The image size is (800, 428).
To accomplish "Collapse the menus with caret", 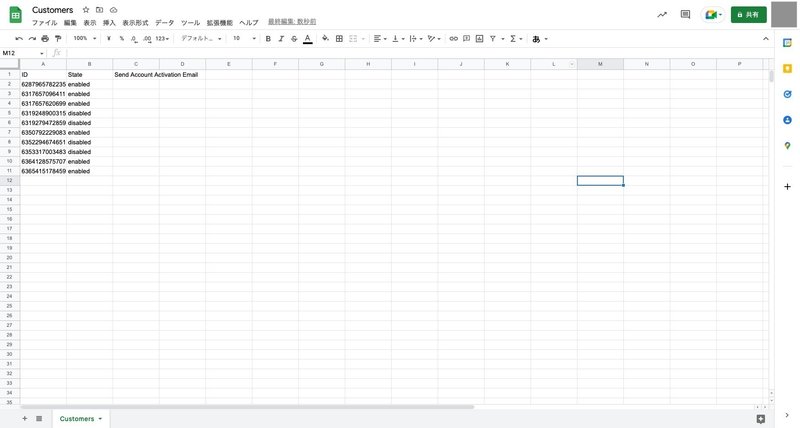I will point(766,39).
